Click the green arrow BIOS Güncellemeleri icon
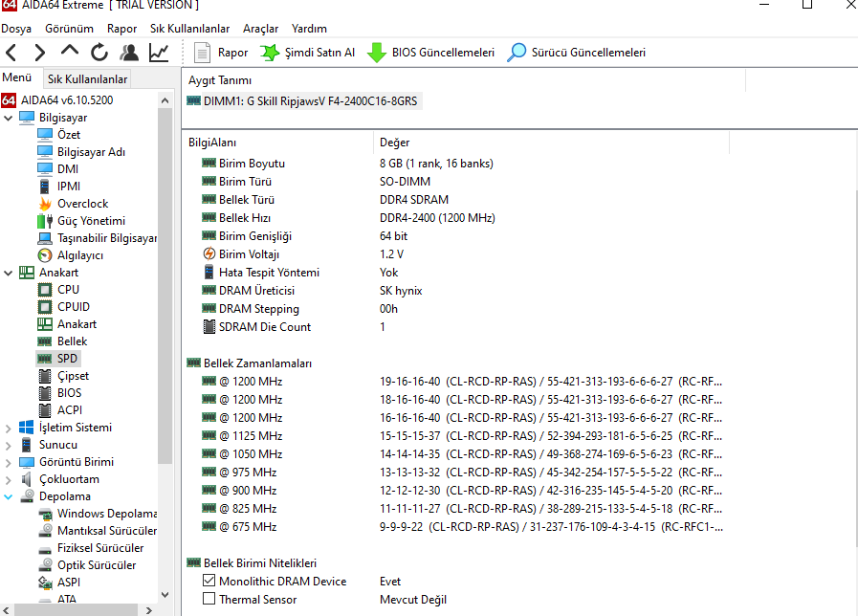This screenshot has width=858, height=616. [377, 53]
